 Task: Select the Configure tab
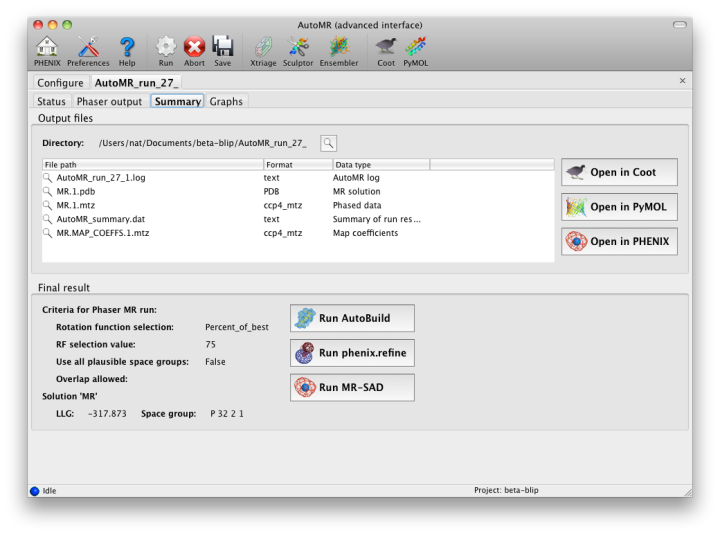pos(60,82)
